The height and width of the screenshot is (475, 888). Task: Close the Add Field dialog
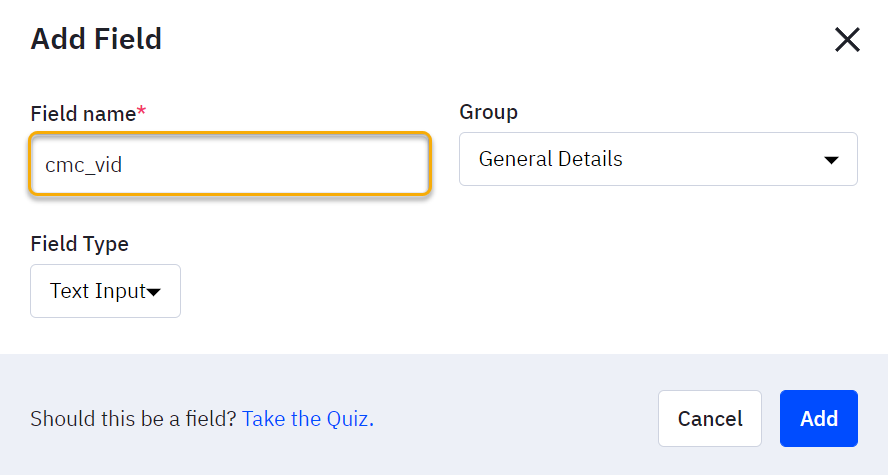847,40
